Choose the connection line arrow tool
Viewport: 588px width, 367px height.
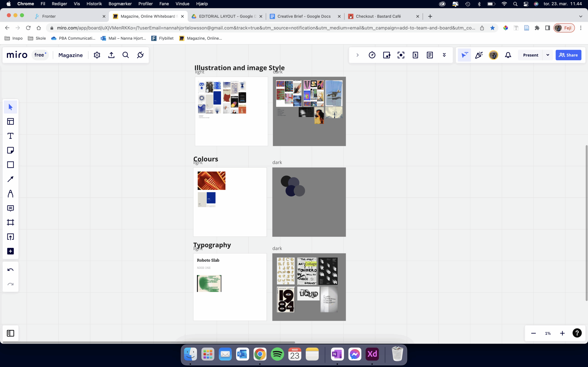pos(10,179)
